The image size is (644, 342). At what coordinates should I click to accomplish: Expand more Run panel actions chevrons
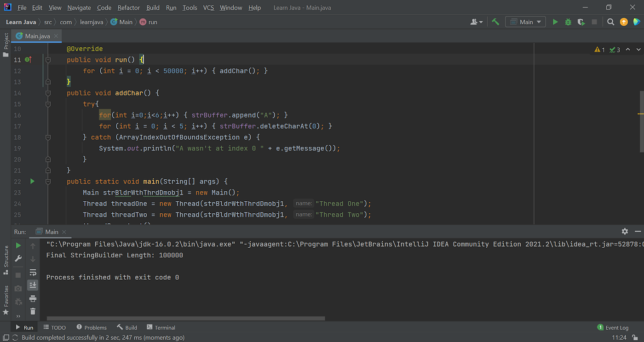click(x=18, y=316)
